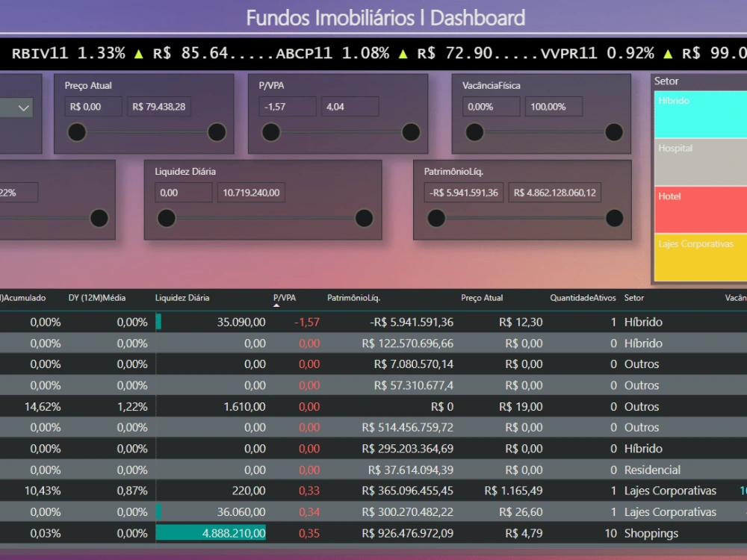Filter by Lajes Corporativas in Setor slicer
Image resolution: width=747 pixels, height=560 pixels.
click(701, 257)
